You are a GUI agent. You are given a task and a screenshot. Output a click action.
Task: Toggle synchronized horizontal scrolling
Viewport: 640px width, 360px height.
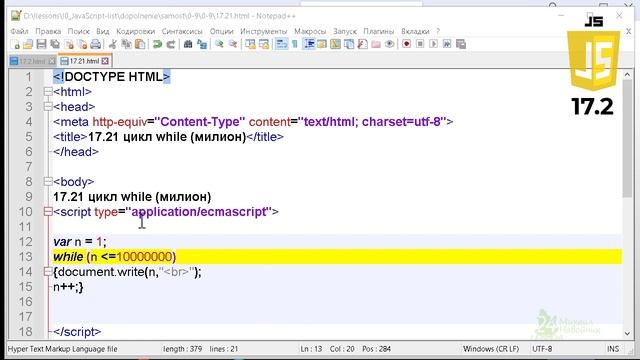264,44
